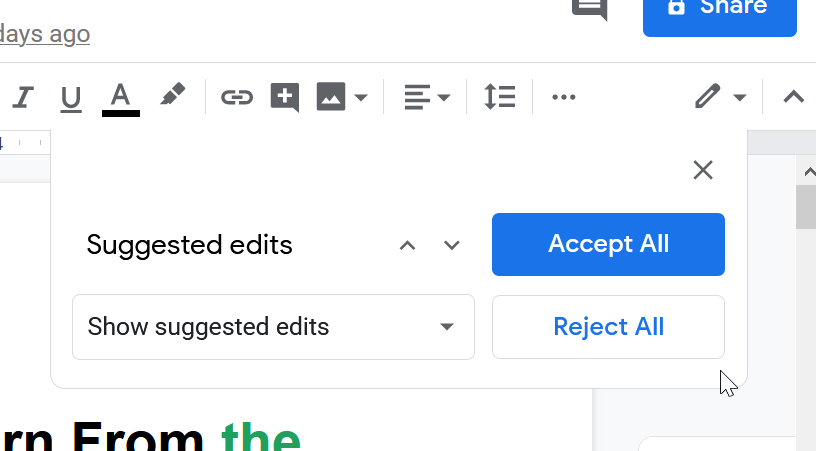The width and height of the screenshot is (816, 451).
Task: Open line and paragraph spacing options
Action: pos(500,97)
